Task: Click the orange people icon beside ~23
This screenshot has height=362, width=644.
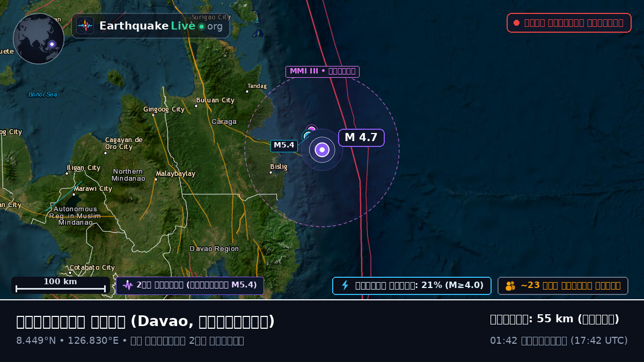Action: pyautogui.click(x=510, y=286)
